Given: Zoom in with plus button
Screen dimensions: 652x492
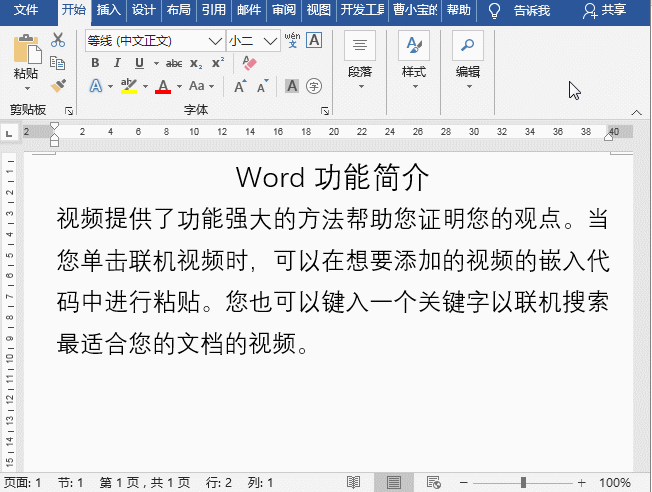Looking at the screenshot, I should pos(581,482).
